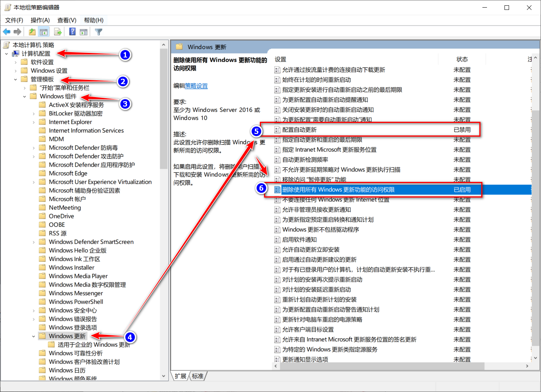Collapse the Windows 组件 tree node
Image resolution: width=541 pixels, height=392 pixels.
(25, 96)
